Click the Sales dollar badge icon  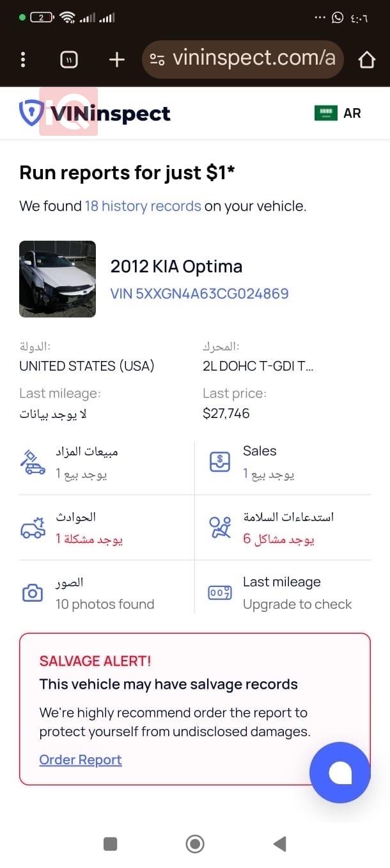219,462
